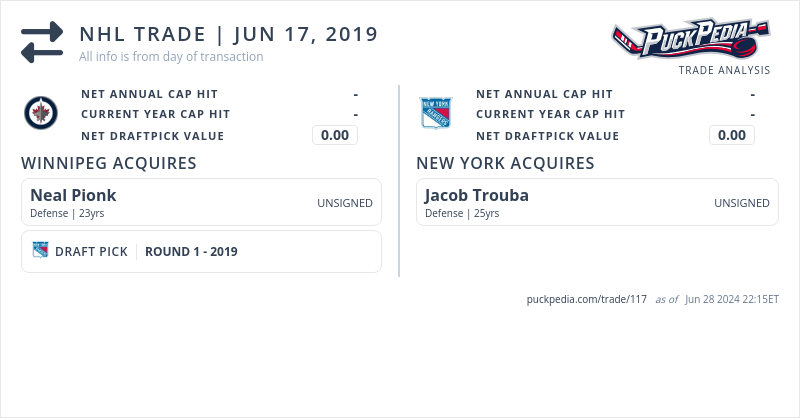Click New York's Current Year Cap Hit label
Screen dimensions: 800x418
[550, 115]
